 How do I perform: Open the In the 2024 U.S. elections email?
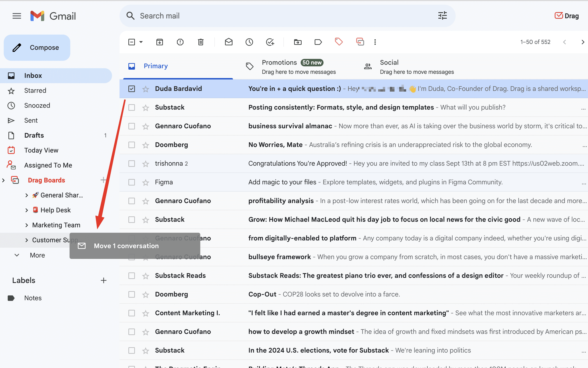coord(354,350)
